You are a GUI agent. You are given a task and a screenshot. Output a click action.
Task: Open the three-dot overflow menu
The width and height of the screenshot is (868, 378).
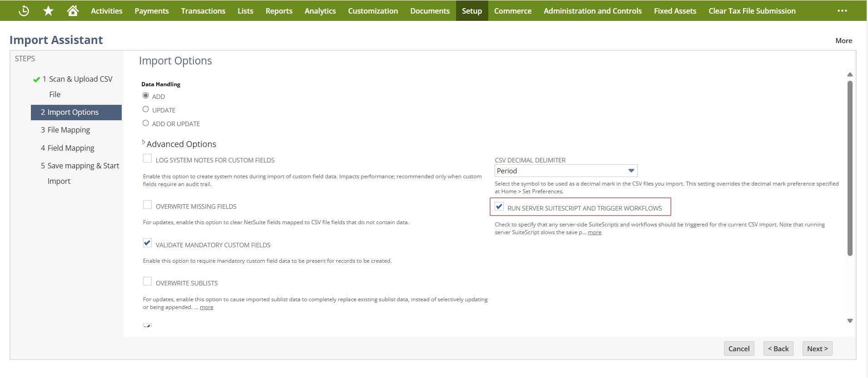click(x=842, y=11)
